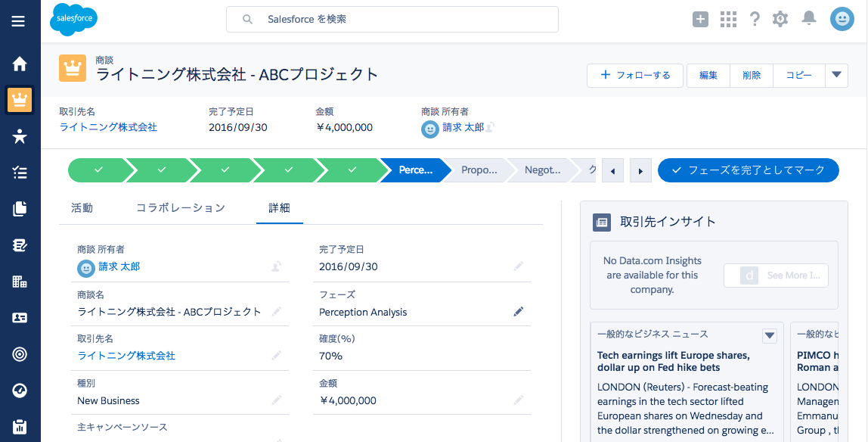Go to Home in the sidebar

click(20, 64)
